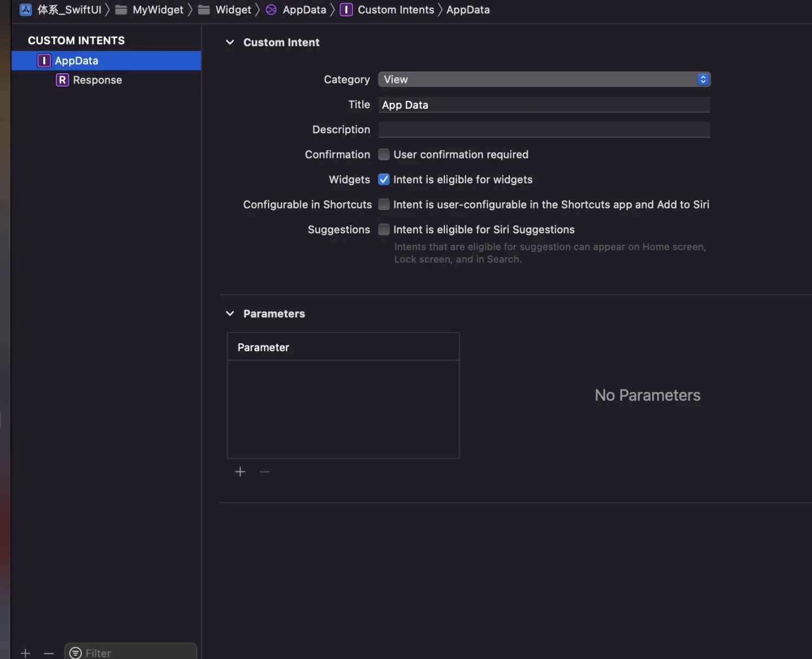Click the remove parameter minus icon

tap(264, 472)
